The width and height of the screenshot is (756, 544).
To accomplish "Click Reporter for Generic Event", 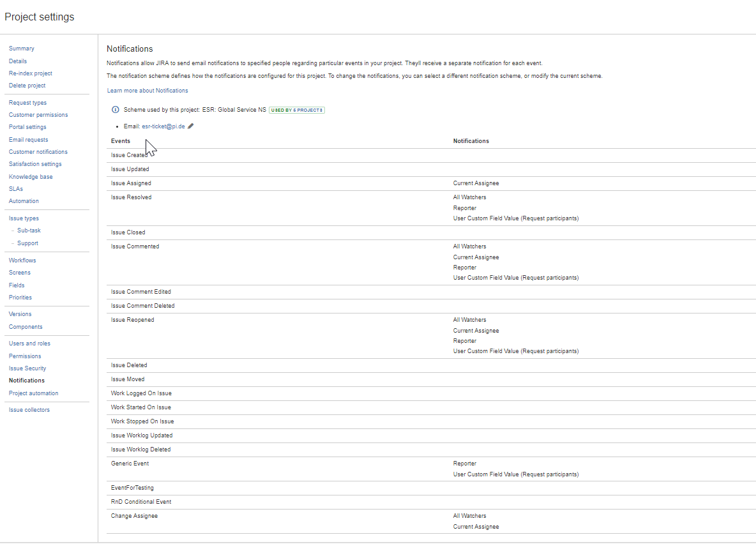I will pyautogui.click(x=465, y=464).
